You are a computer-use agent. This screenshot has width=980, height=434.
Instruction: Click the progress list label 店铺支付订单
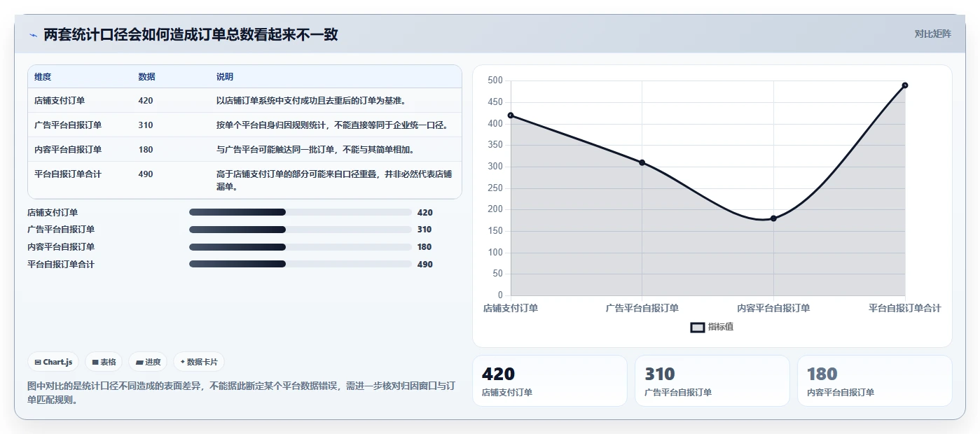pos(53,213)
